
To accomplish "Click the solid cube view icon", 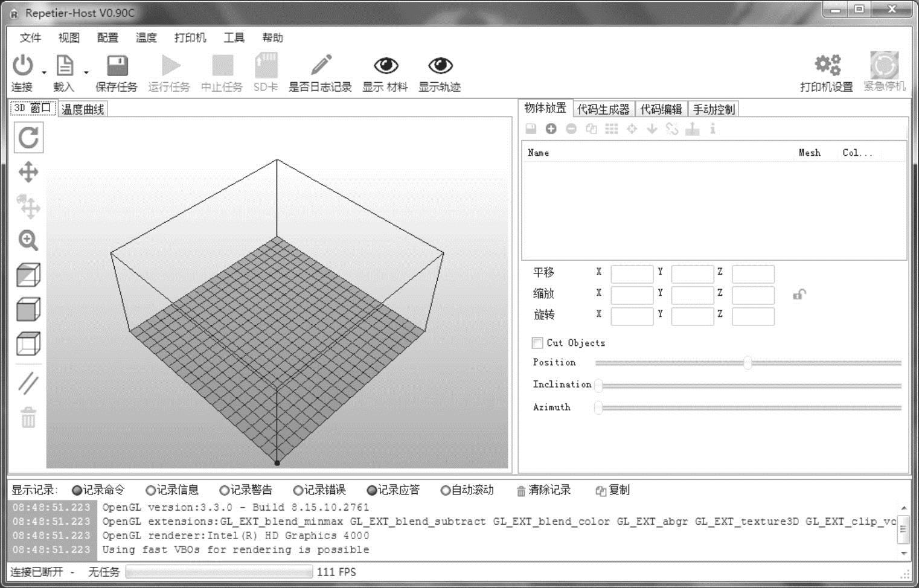I will 28,310.
